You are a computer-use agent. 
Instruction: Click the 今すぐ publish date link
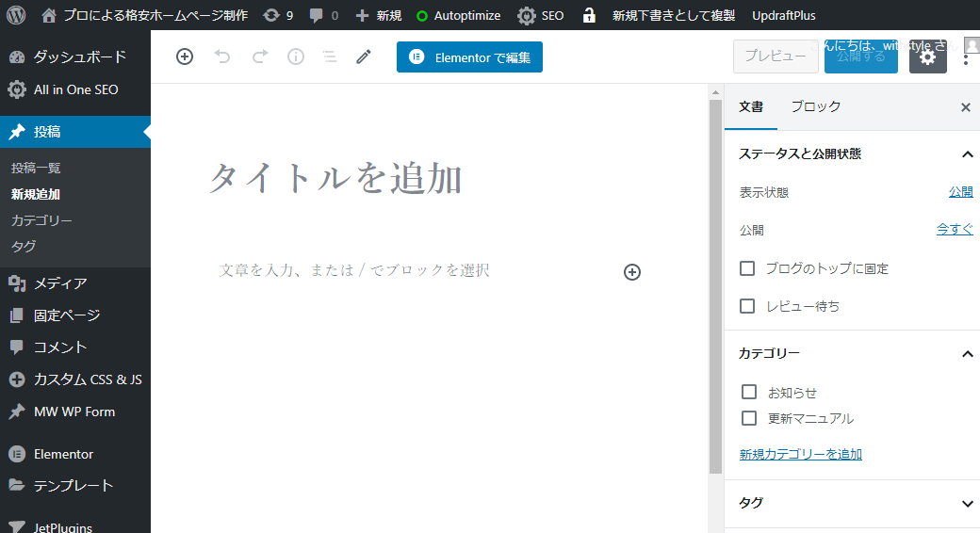tap(955, 230)
